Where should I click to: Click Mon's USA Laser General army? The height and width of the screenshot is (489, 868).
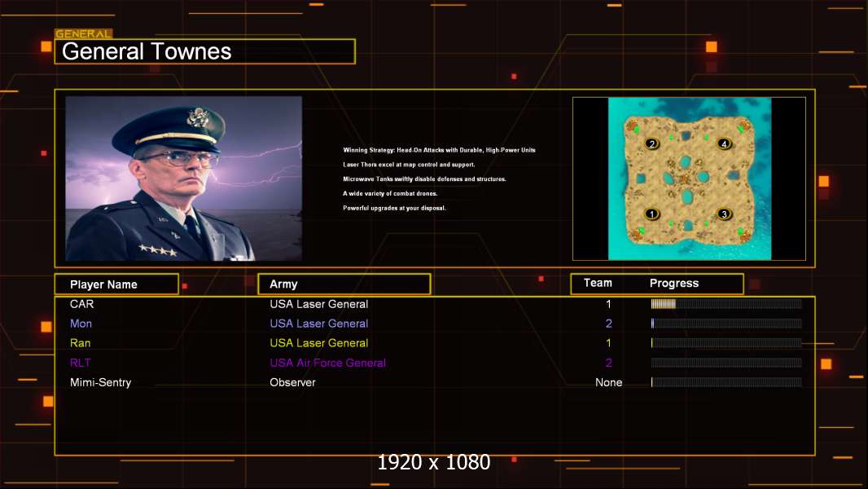coord(319,324)
